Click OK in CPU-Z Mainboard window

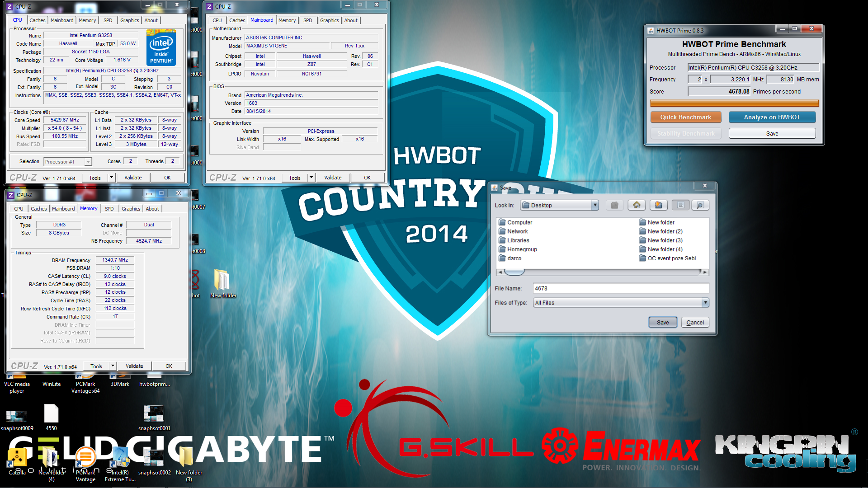[367, 178]
